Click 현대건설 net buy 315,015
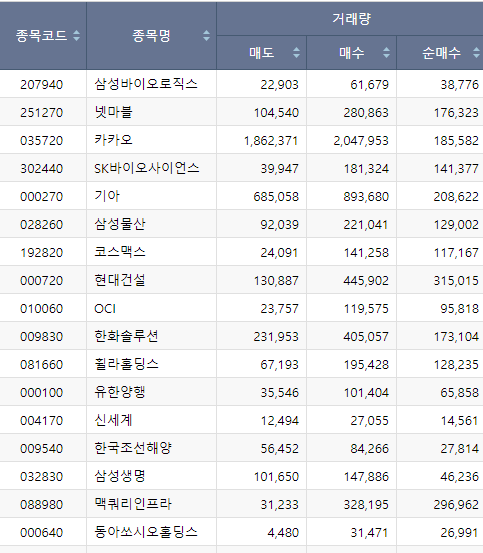The width and height of the screenshot is (483, 553). pos(456,281)
